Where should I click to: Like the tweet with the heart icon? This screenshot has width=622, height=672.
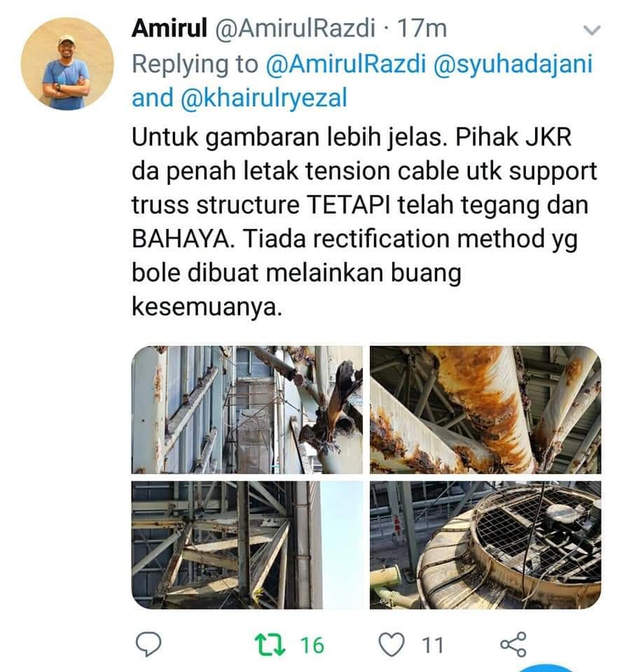click(x=392, y=645)
